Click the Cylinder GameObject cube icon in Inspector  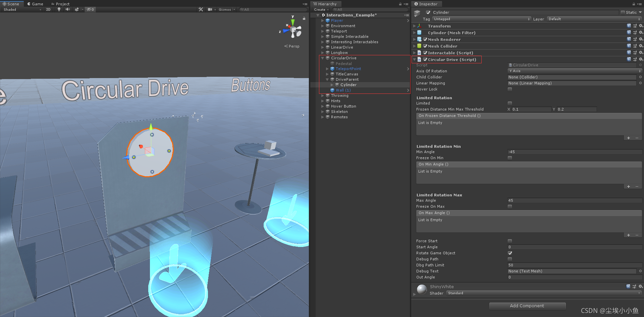417,13
